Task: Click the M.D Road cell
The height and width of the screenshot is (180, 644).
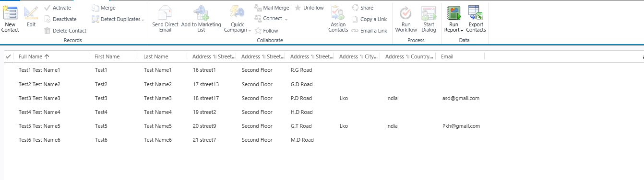Action: tap(302, 140)
